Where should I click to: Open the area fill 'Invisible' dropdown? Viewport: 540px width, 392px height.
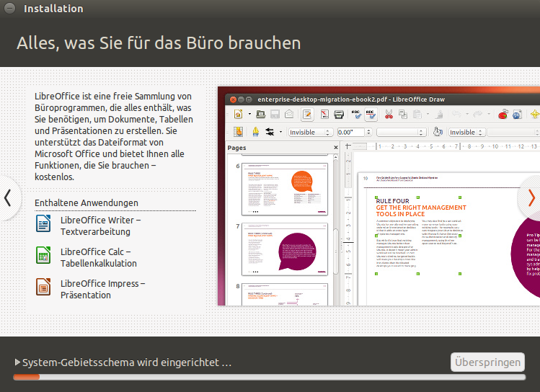(x=467, y=132)
